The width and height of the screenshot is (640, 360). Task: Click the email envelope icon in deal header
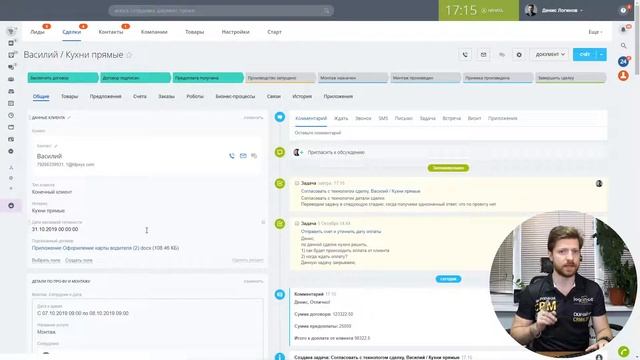483,55
